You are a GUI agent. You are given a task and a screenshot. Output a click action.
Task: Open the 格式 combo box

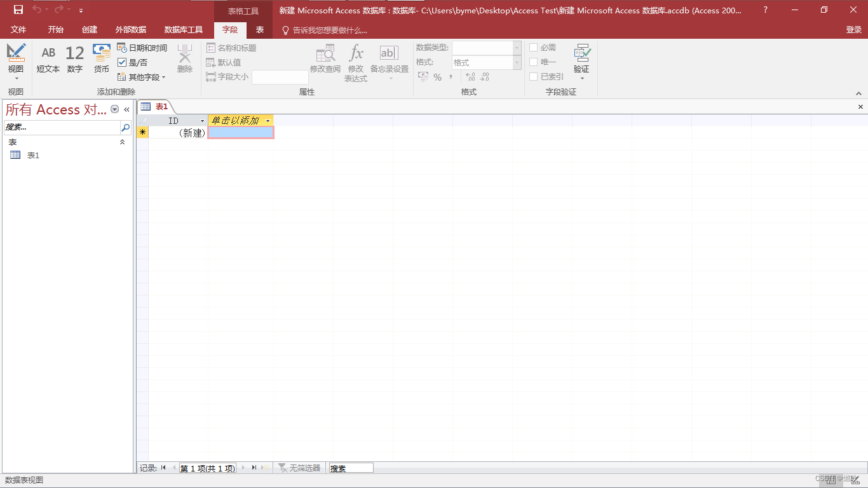pyautogui.click(x=487, y=62)
